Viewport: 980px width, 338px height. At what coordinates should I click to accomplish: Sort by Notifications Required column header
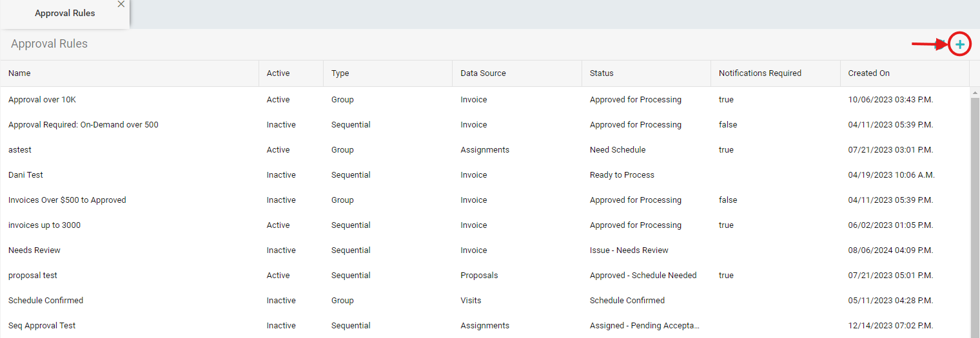click(759, 73)
